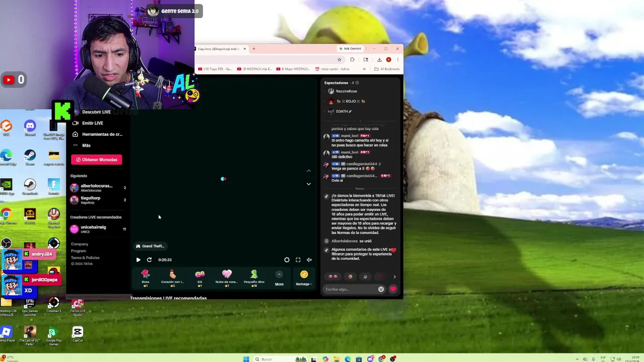The width and height of the screenshot is (644, 362).
Task: Open Chrome profile avatar
Action: [388, 59]
